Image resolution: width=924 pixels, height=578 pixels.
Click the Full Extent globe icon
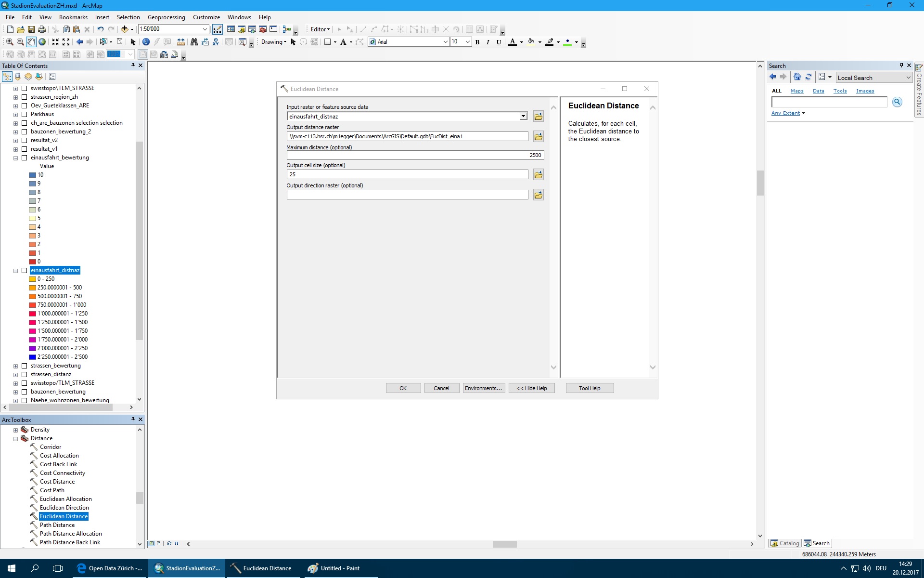(x=42, y=42)
